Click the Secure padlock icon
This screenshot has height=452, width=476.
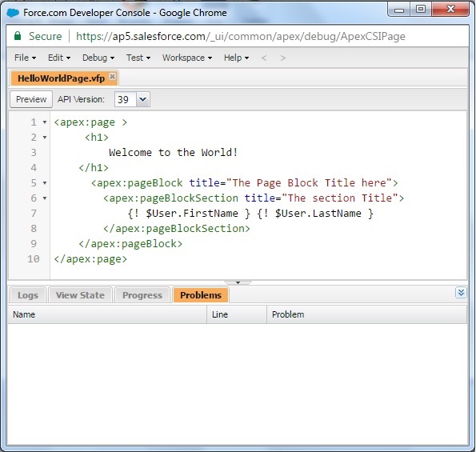18,36
